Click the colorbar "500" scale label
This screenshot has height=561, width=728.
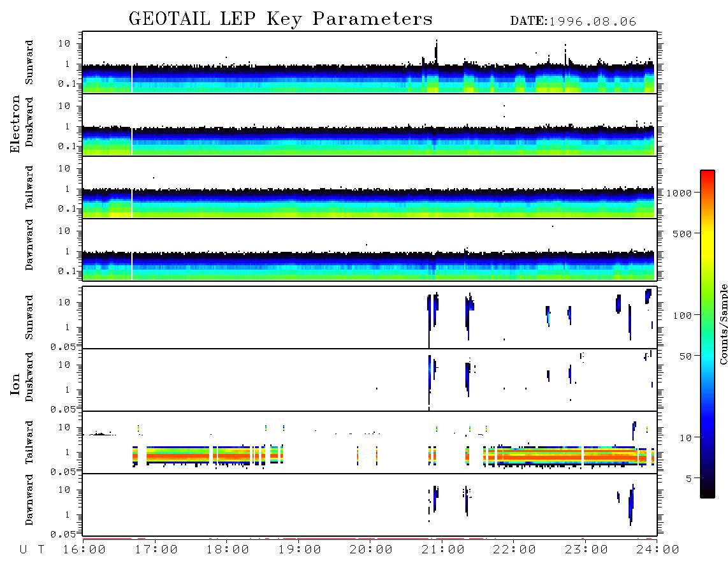tap(683, 233)
